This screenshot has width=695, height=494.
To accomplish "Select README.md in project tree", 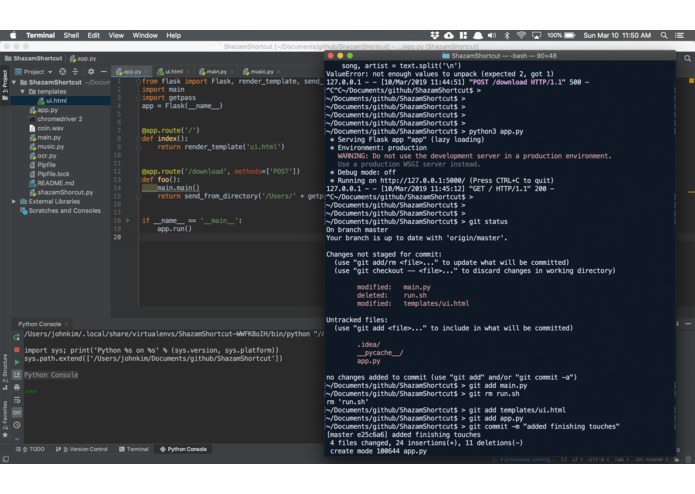I will pyautogui.click(x=51, y=183).
